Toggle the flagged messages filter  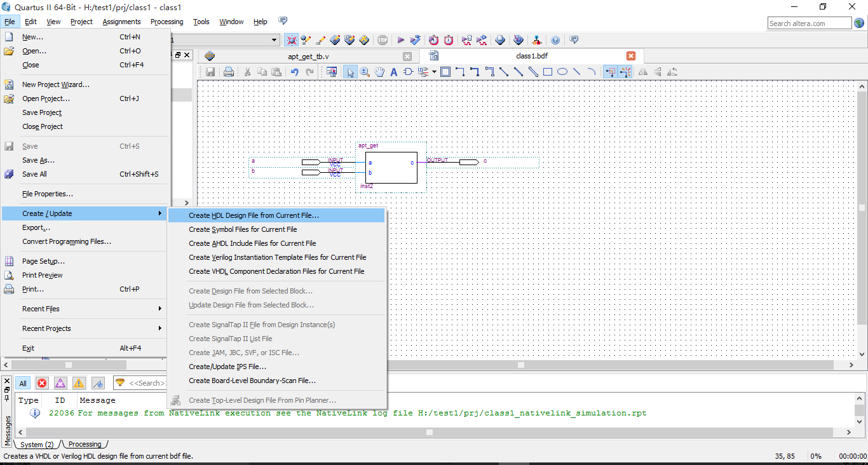pos(98,383)
